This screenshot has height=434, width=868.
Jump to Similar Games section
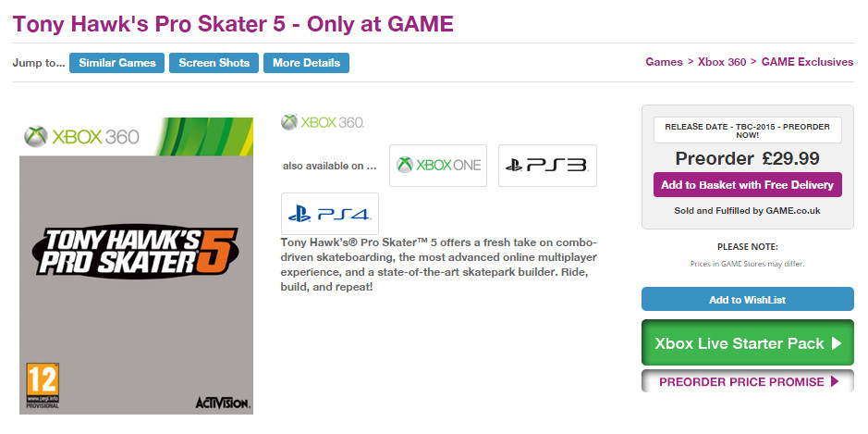point(117,63)
